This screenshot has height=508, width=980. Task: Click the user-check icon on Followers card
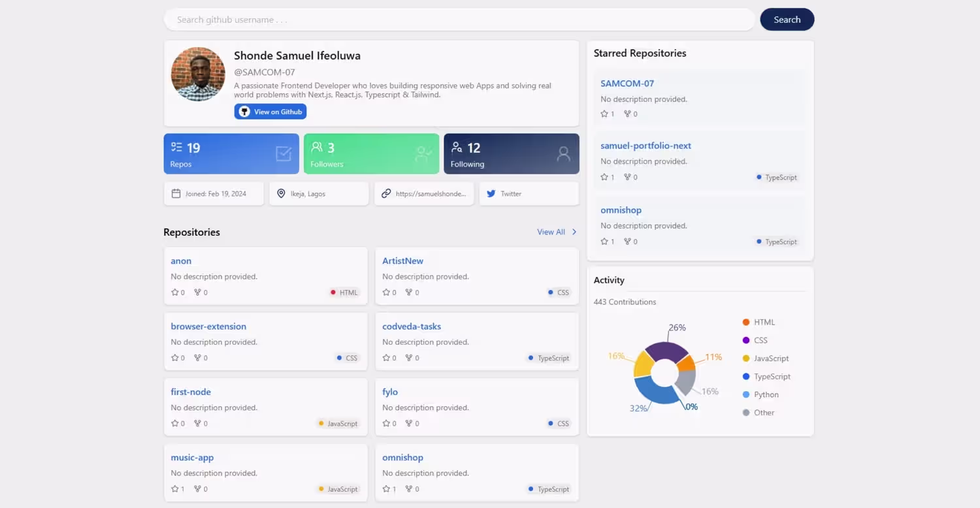pyautogui.click(x=423, y=154)
